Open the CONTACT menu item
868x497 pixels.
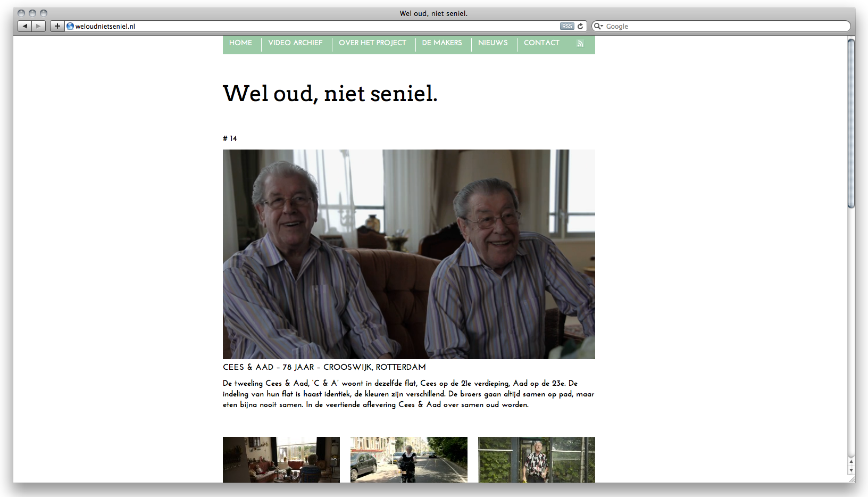click(541, 43)
